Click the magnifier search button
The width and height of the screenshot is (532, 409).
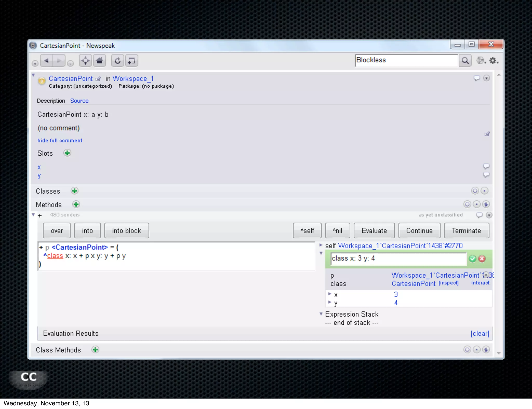tap(465, 61)
